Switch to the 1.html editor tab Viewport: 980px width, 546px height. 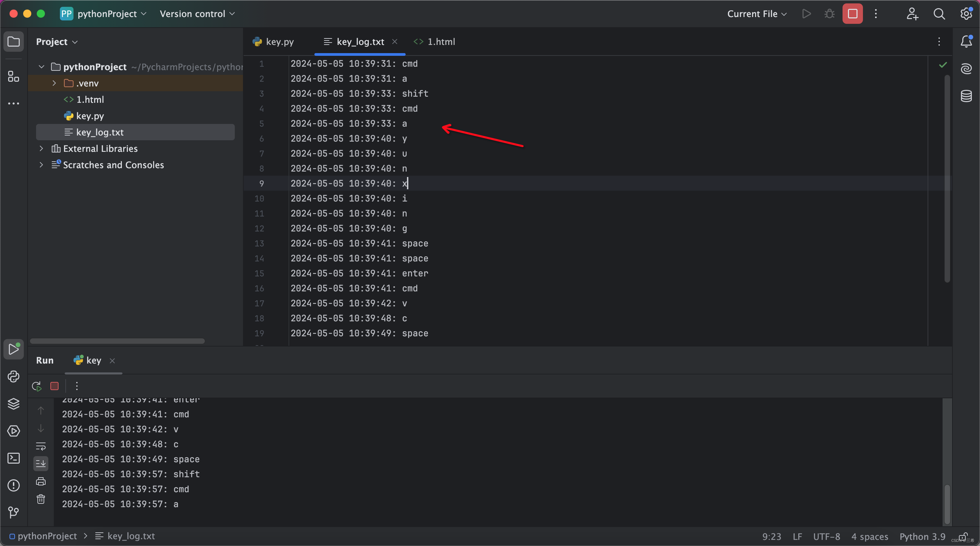pos(441,42)
